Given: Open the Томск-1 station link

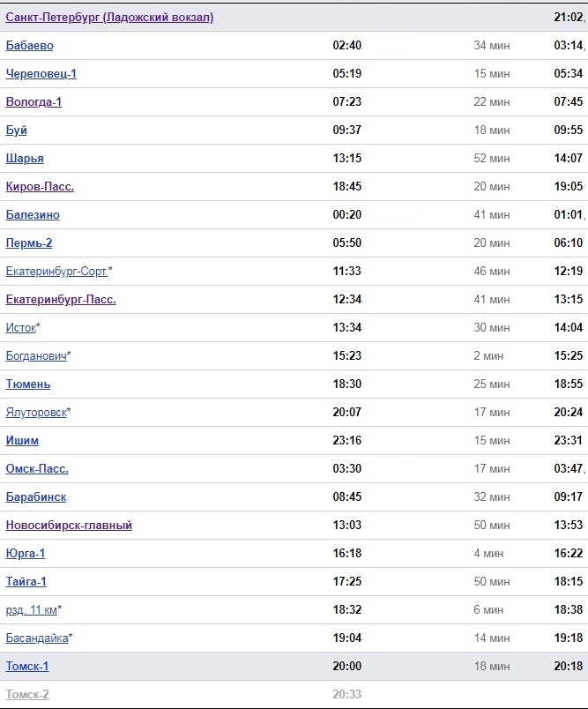Looking at the screenshot, I should 27,667.
